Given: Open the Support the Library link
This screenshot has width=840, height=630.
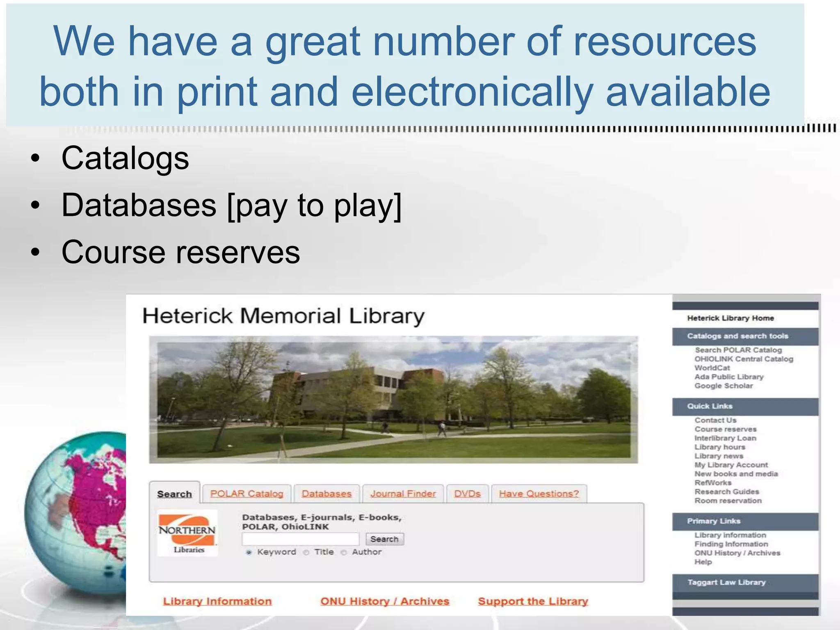Looking at the screenshot, I should point(533,601).
